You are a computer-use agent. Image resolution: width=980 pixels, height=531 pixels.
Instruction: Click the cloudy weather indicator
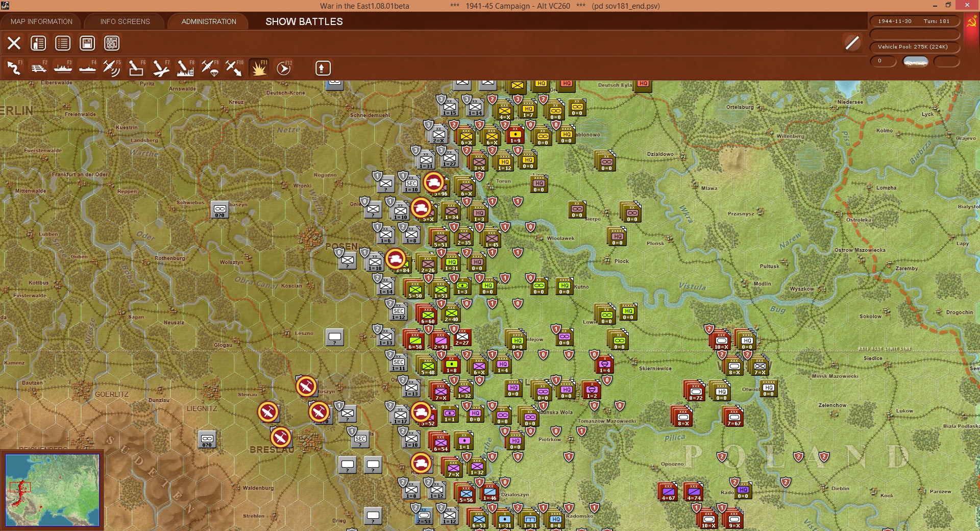915,61
